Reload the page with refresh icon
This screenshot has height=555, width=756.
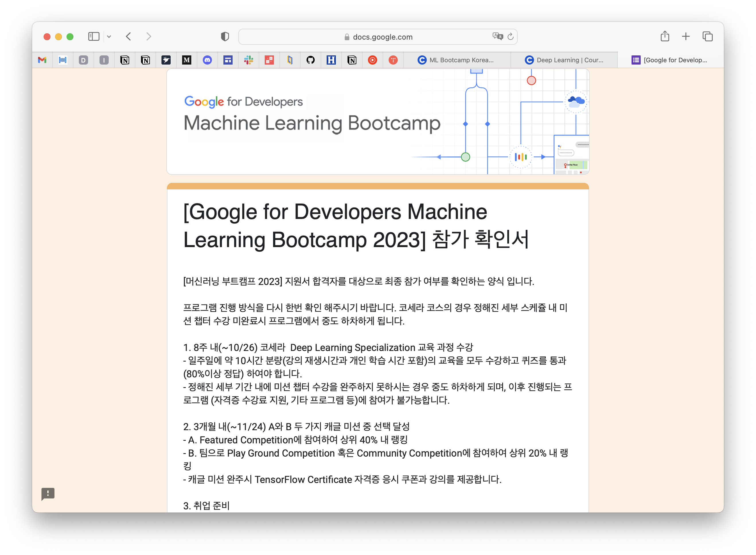[511, 37]
